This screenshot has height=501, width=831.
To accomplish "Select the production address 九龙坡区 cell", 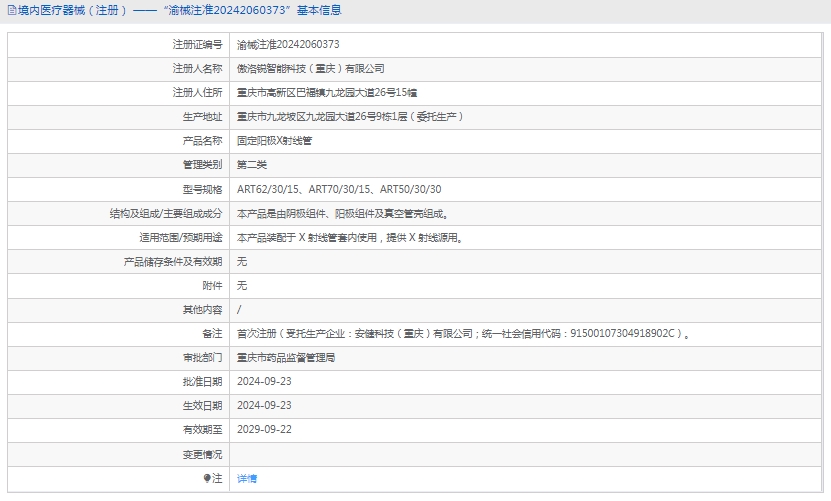I will click(349, 117).
